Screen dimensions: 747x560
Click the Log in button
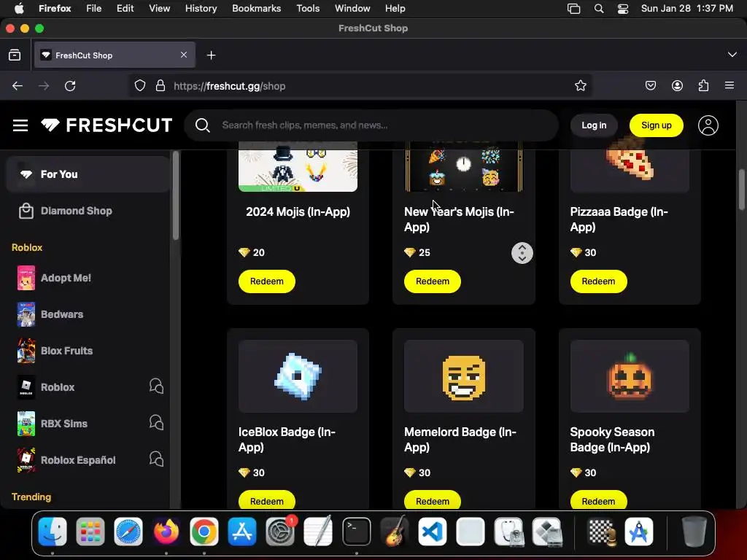click(x=594, y=125)
